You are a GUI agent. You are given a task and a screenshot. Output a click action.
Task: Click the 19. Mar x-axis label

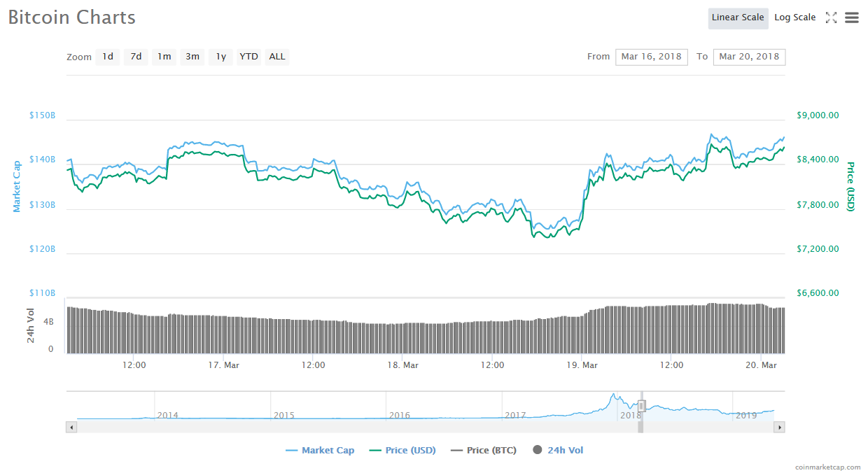tap(582, 365)
